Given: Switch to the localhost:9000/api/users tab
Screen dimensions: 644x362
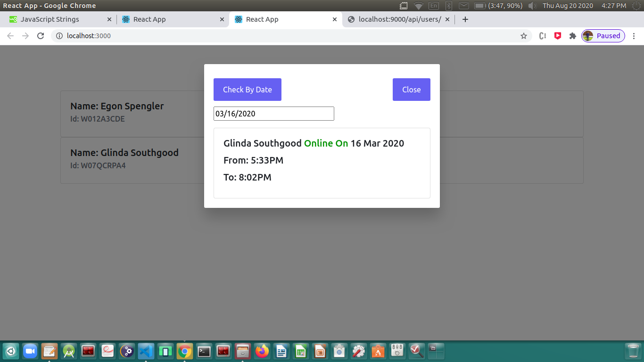Looking at the screenshot, I should (399, 19).
